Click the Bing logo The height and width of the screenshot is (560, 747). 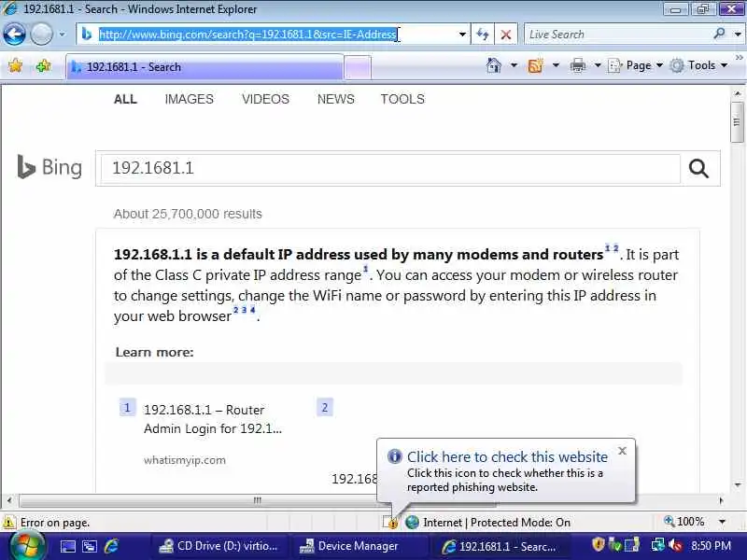click(x=49, y=167)
